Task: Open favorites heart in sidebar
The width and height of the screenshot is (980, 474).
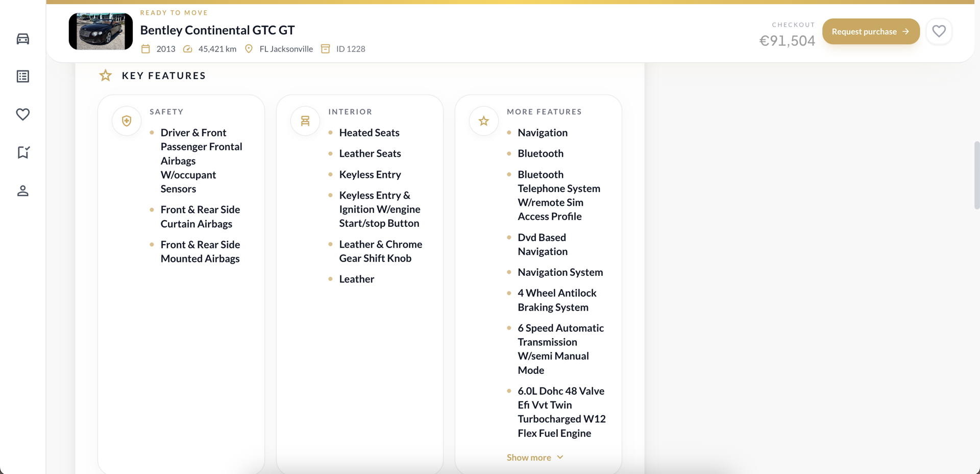Action: click(22, 114)
